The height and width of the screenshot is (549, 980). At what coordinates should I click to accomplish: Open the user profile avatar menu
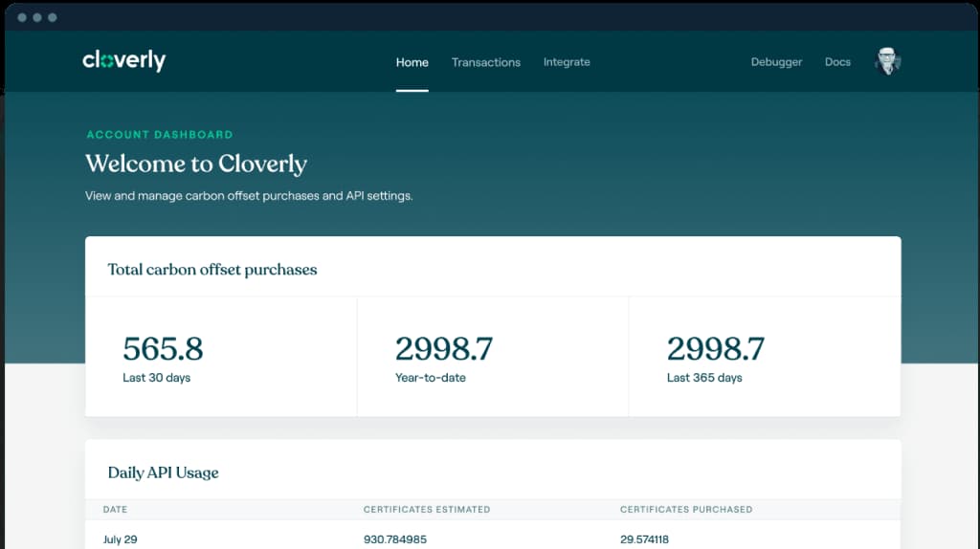[x=887, y=62]
